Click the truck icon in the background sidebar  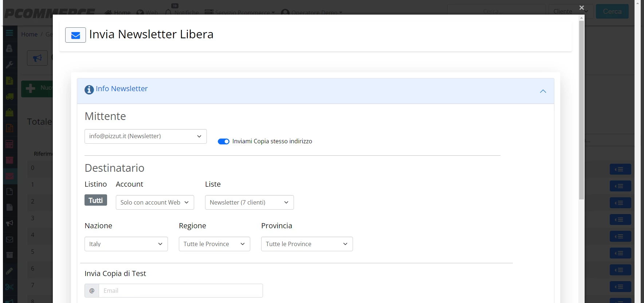(x=9, y=97)
